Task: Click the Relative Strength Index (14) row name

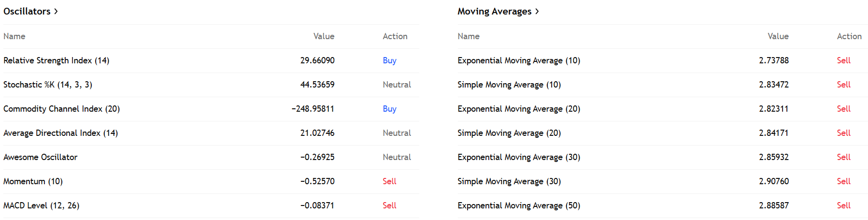Action: [x=56, y=60]
